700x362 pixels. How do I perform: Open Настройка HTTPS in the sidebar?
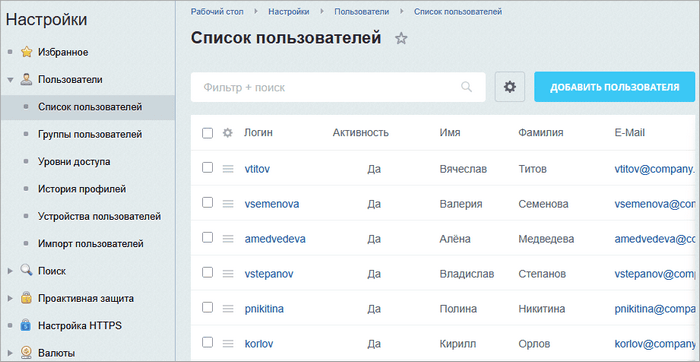click(x=79, y=325)
